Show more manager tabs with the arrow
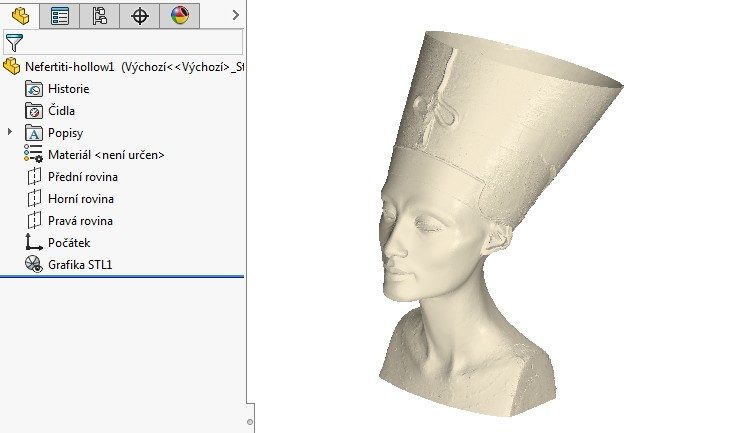Screen dimensions: 750x433 (x=235, y=15)
